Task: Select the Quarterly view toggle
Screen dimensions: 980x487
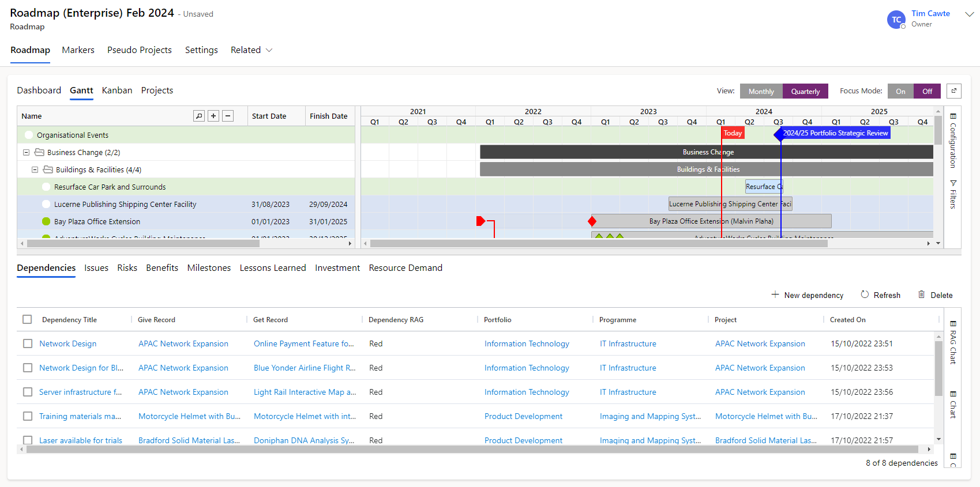Action: point(805,91)
